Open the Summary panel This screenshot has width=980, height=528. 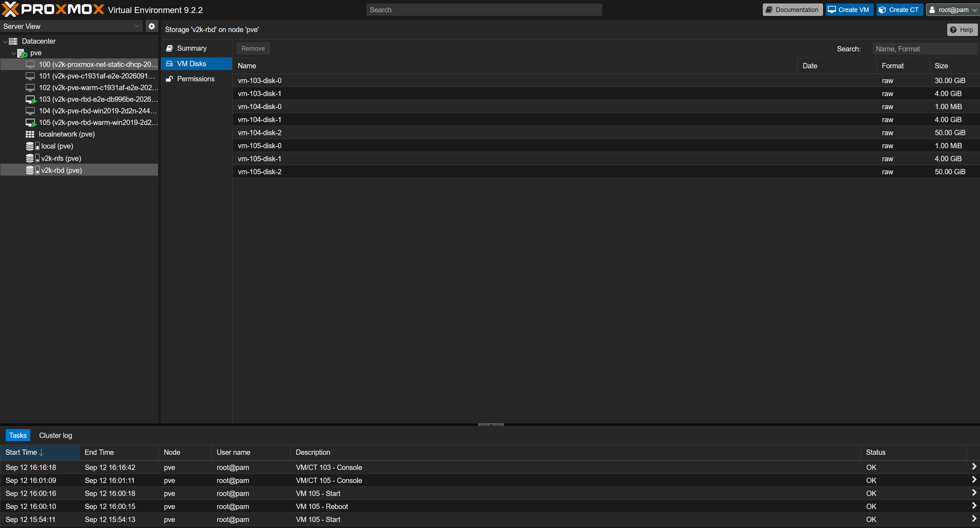coord(196,48)
